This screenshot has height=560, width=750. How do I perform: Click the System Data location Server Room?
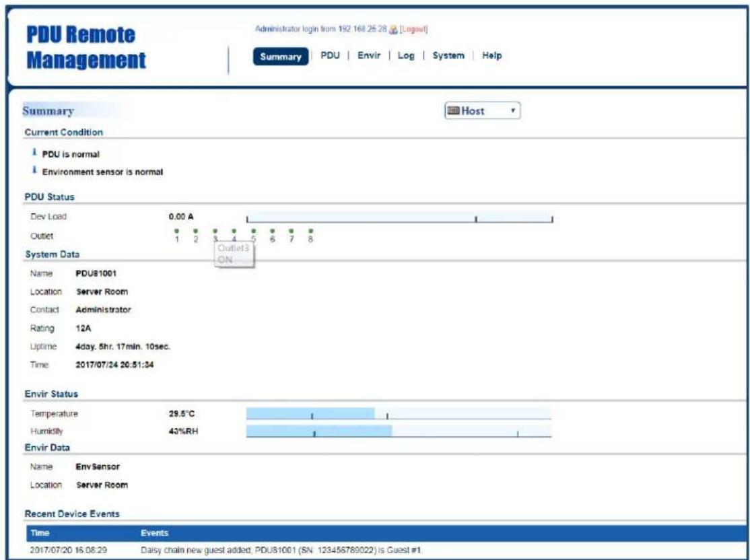(102, 291)
